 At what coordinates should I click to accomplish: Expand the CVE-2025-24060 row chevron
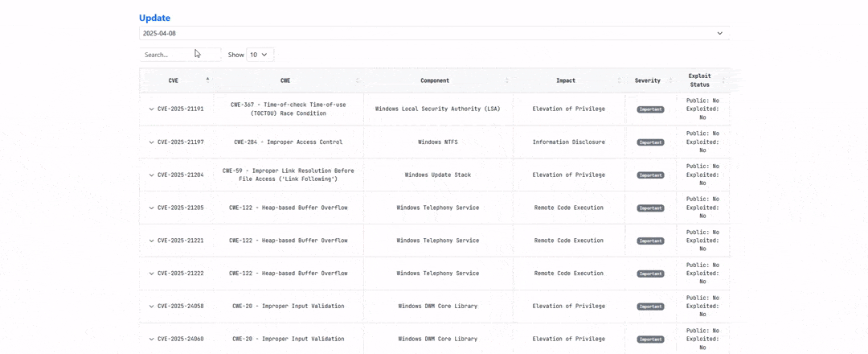[x=151, y=340]
